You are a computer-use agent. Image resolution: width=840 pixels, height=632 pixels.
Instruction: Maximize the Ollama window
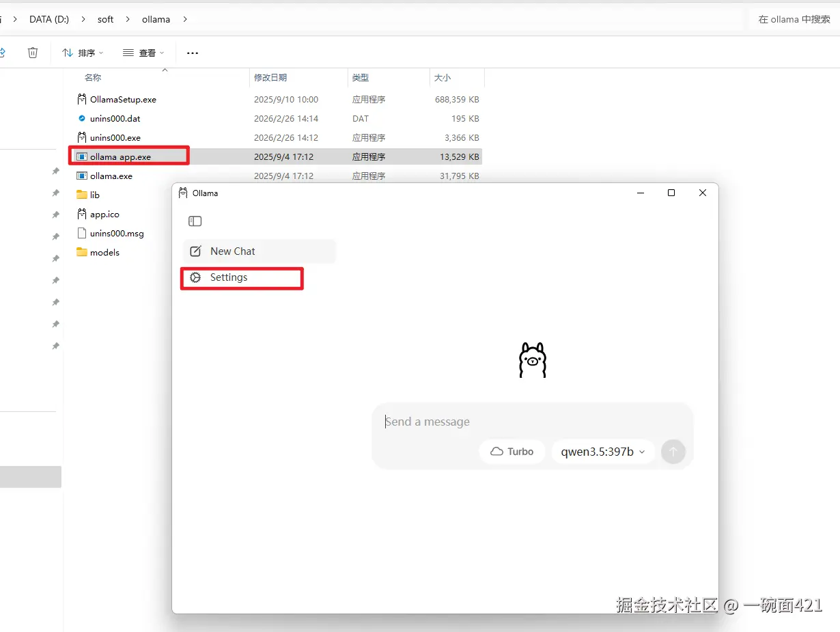pyautogui.click(x=671, y=193)
